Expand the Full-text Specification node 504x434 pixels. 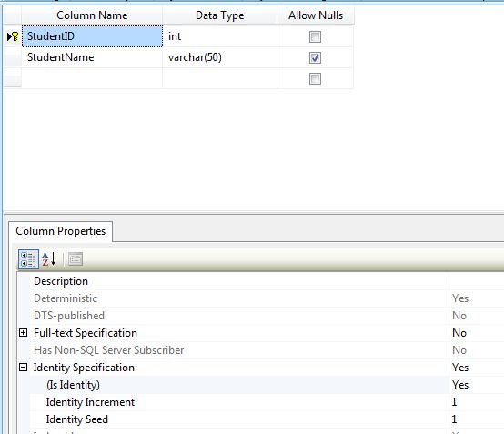pos(23,333)
